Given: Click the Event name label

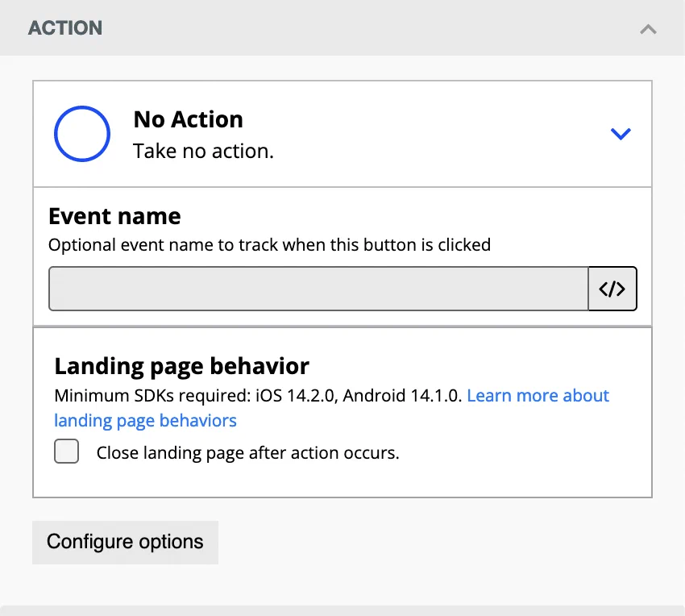Looking at the screenshot, I should [114, 216].
